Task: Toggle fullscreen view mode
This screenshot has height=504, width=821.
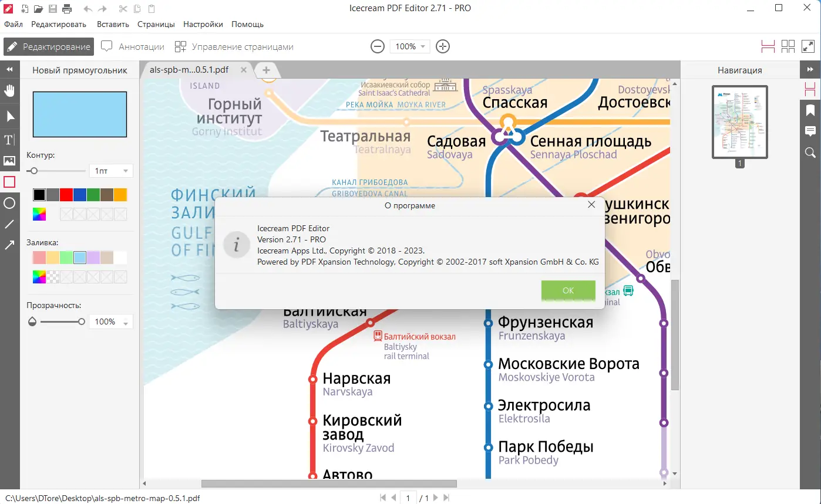Action: click(x=810, y=46)
